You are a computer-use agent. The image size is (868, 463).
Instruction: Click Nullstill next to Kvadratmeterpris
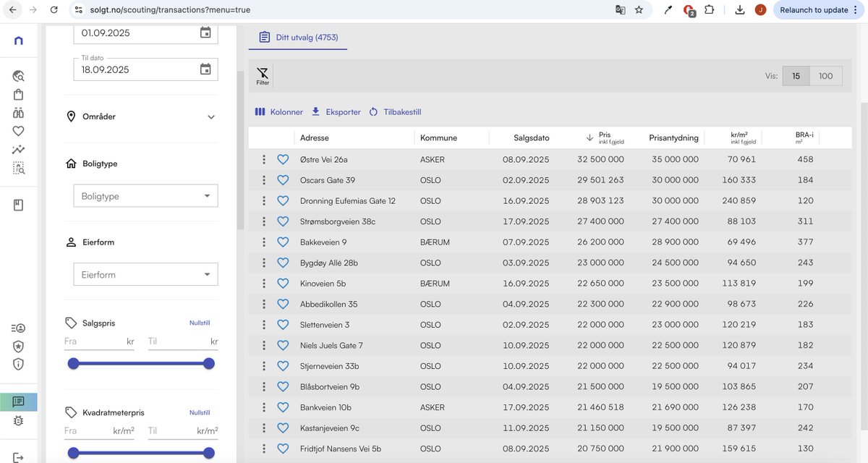pos(200,412)
